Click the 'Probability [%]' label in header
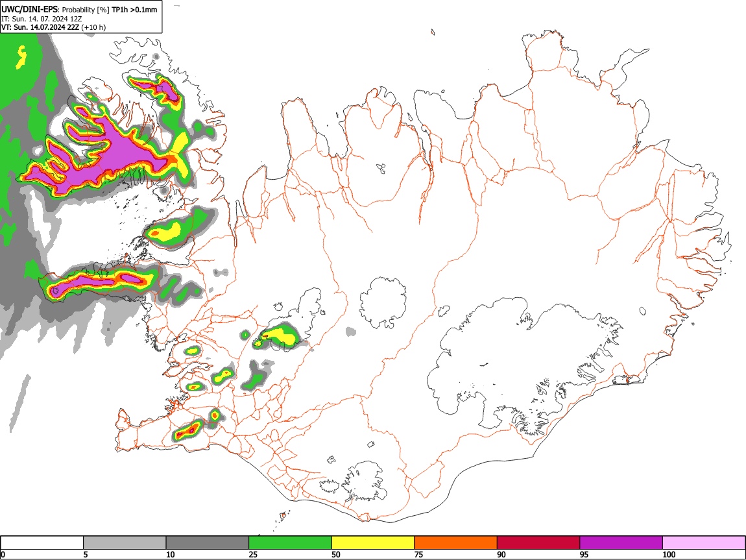Viewport: 746px width, 560px height. tap(86, 10)
